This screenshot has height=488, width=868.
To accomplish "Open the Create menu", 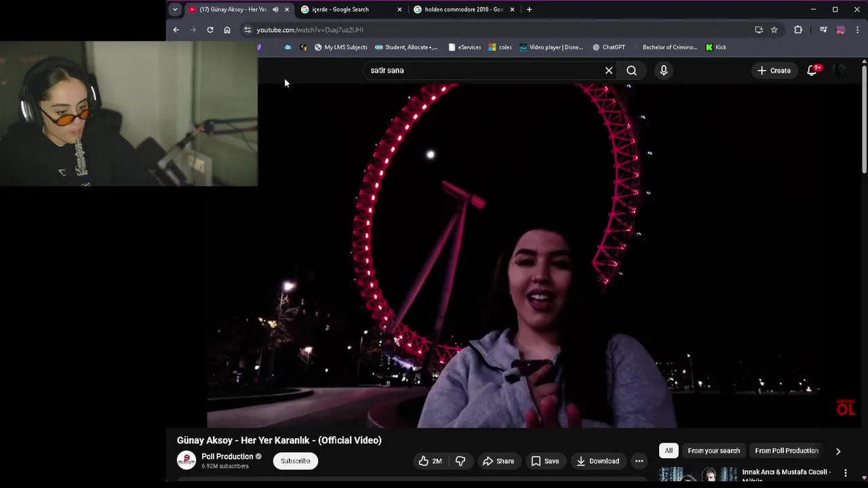I will pos(774,70).
